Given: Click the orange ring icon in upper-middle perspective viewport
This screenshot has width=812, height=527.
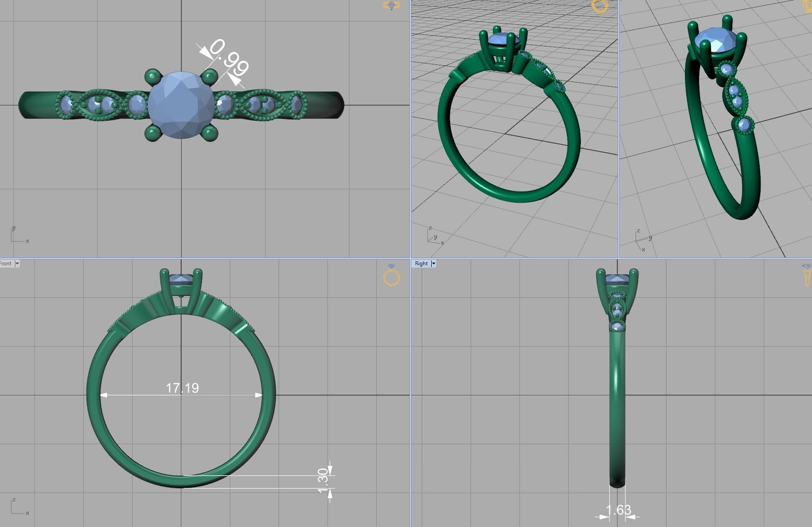Looking at the screenshot, I should point(600,6).
